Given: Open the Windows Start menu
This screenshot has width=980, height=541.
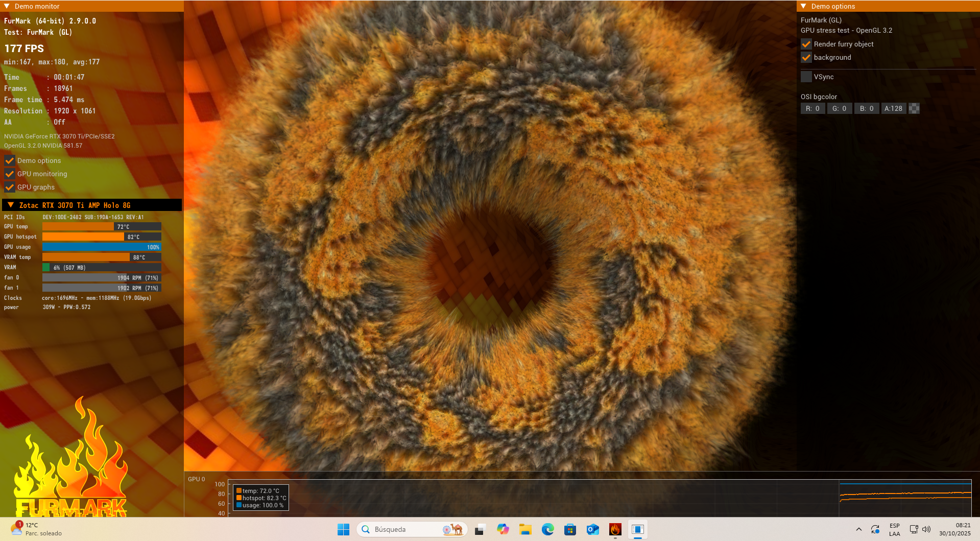Looking at the screenshot, I should [x=343, y=529].
